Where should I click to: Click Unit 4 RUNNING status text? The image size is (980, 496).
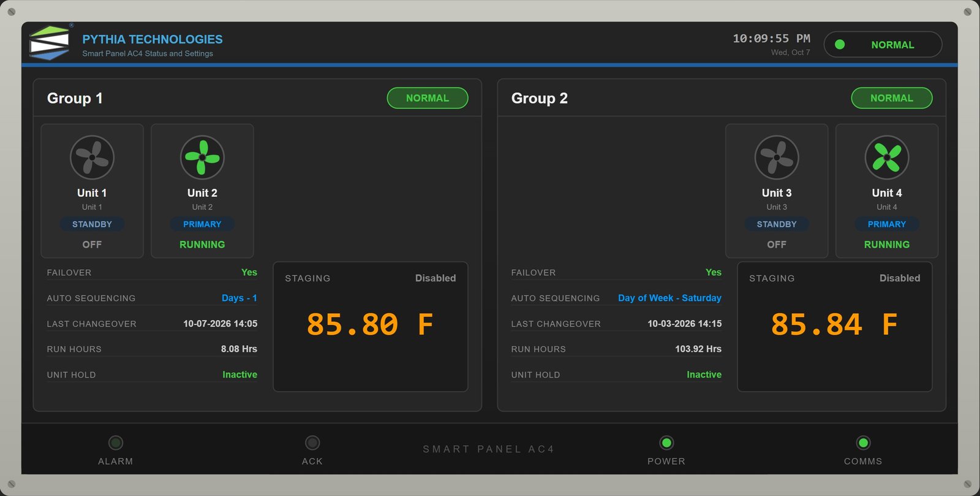click(887, 245)
